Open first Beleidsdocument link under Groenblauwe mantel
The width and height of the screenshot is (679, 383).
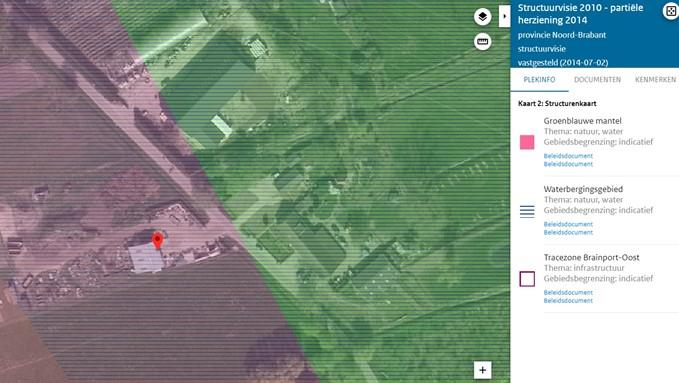click(x=568, y=156)
